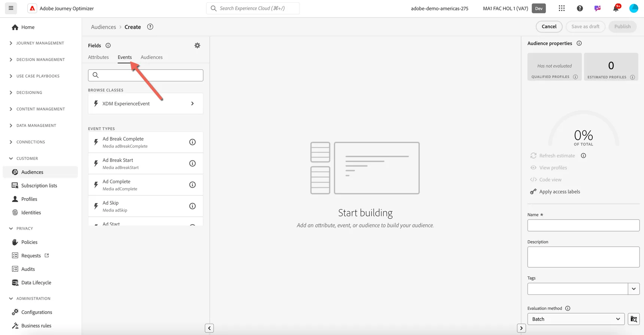Viewport: 644px width, 335px height.
Task: Click the audience Name field
Action: [x=583, y=225]
